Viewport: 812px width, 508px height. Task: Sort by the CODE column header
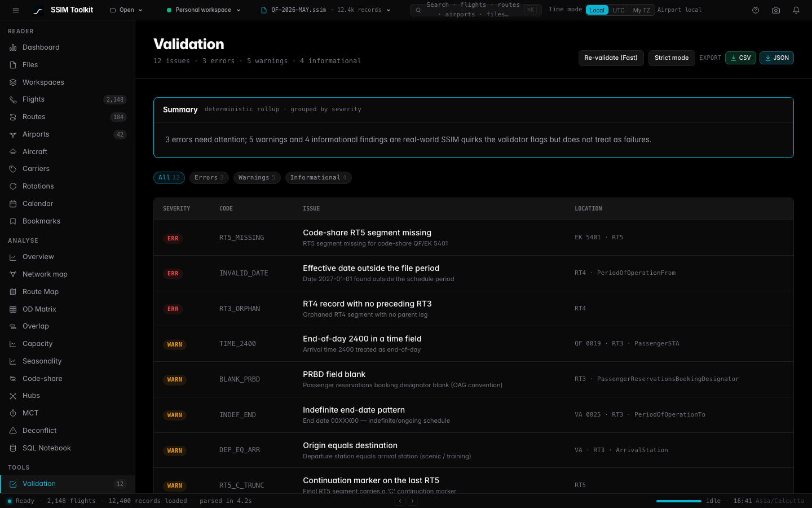(x=226, y=209)
